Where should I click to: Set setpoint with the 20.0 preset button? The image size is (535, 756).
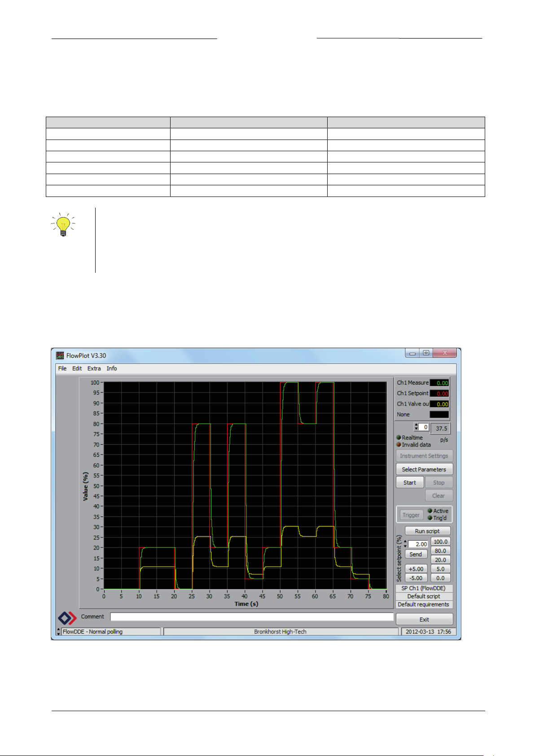click(x=441, y=560)
